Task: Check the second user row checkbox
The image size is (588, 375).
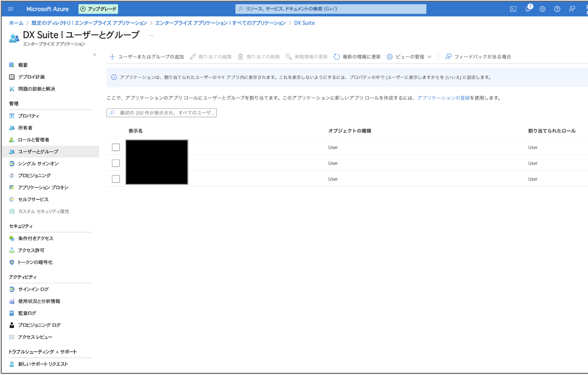Action: pyautogui.click(x=116, y=163)
